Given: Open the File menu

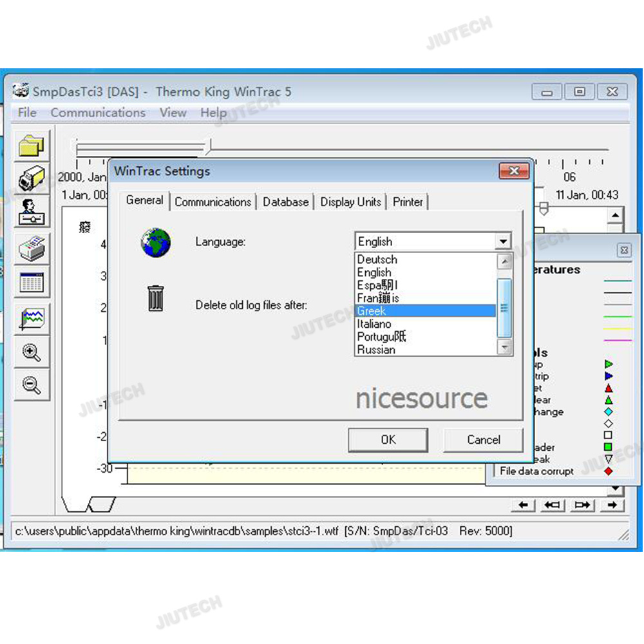Looking at the screenshot, I should point(27,113).
